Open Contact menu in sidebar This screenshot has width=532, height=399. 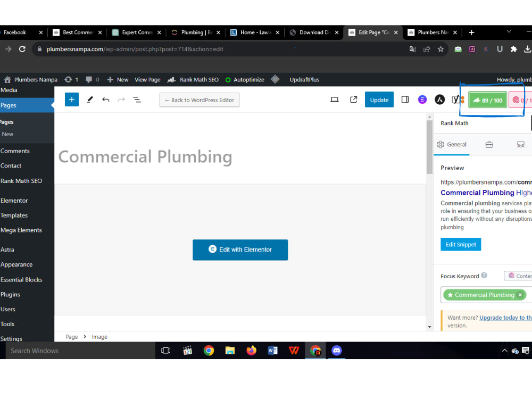pyautogui.click(x=11, y=165)
